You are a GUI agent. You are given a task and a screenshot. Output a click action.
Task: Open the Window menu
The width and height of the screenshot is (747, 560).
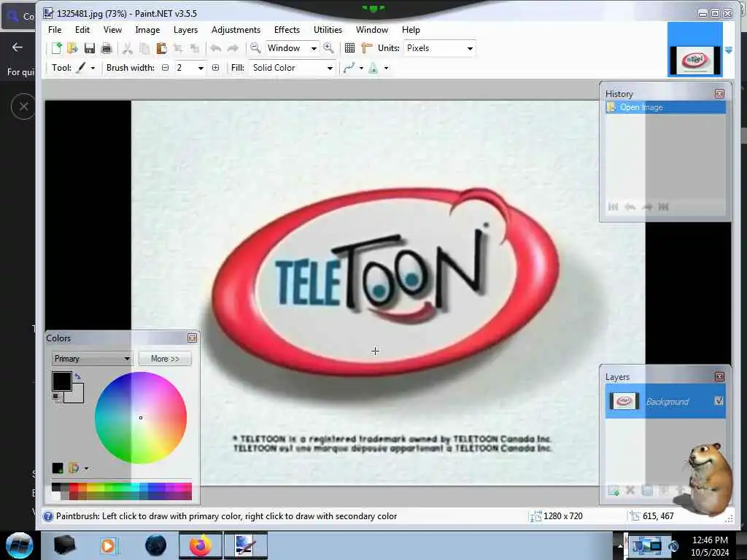pos(372,29)
